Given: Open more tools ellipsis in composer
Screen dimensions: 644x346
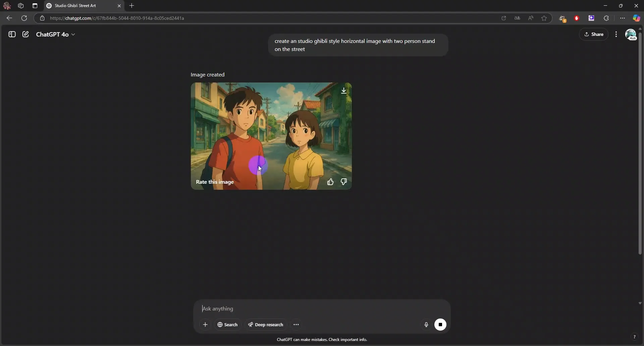Looking at the screenshot, I should point(296,325).
